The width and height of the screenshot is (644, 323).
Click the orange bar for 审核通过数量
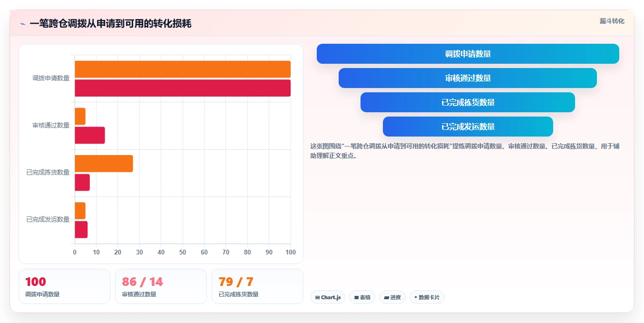pyautogui.click(x=80, y=117)
